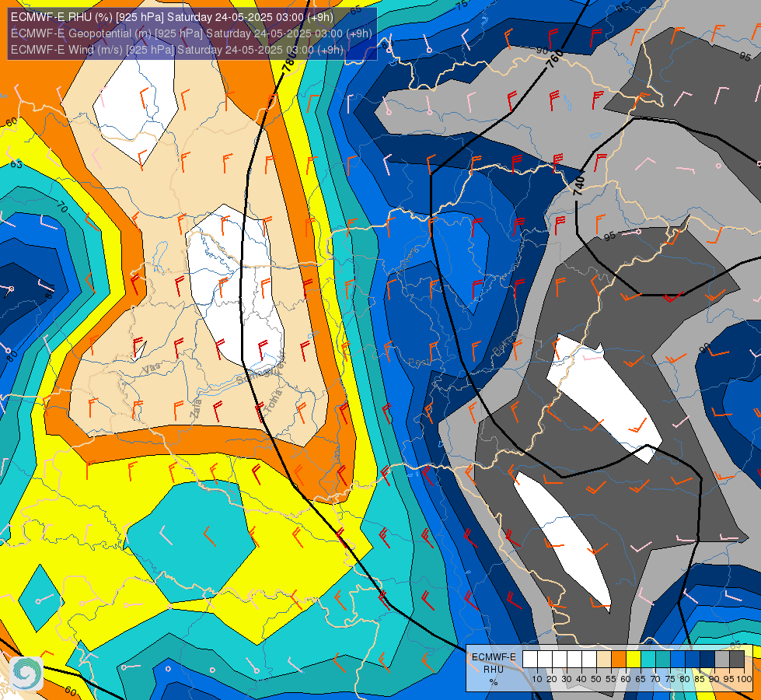Click the RHU label in the legend
Viewport: 761px width, 700px height.
point(494,670)
